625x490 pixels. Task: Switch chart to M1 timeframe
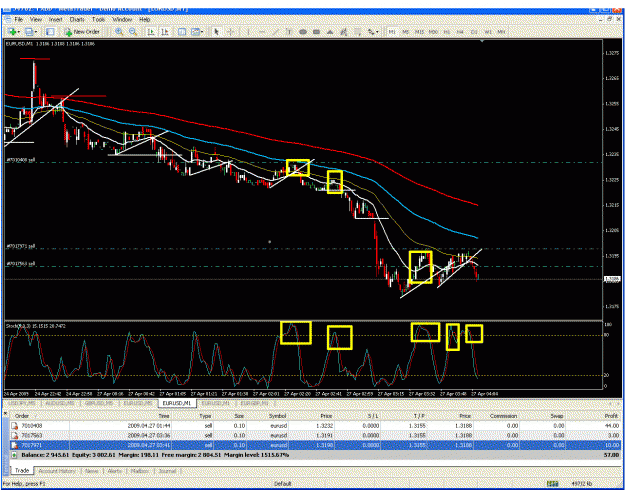point(392,31)
